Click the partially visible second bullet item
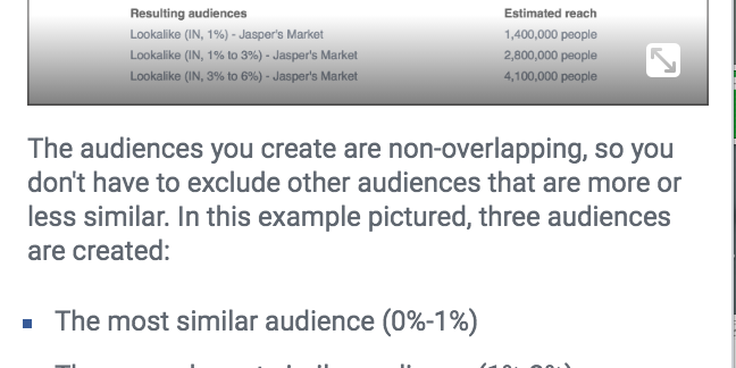The image size is (736, 368). tap(314, 365)
